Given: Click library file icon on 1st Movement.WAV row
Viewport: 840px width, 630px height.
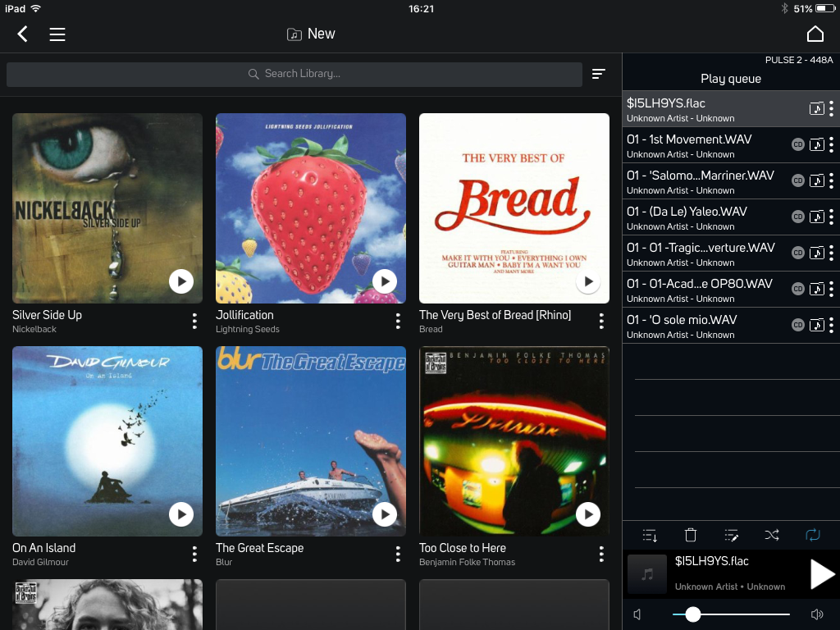Looking at the screenshot, I should click(816, 144).
